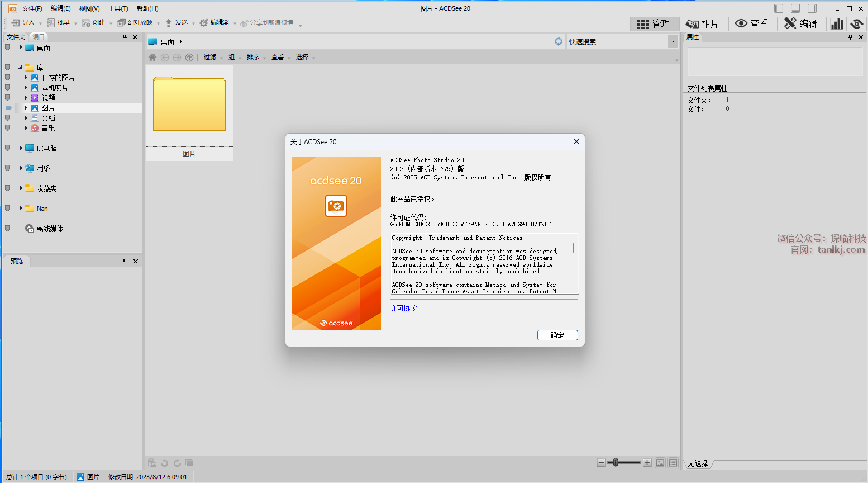Screen dimensions: 868x483
Task: Open the 视图(V) menu
Action: [89, 8]
